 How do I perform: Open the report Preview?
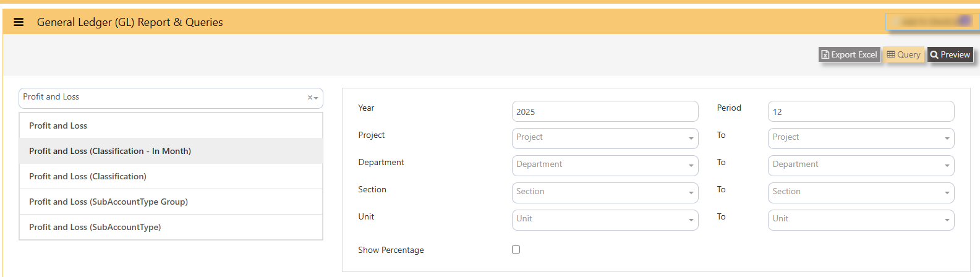(950, 54)
